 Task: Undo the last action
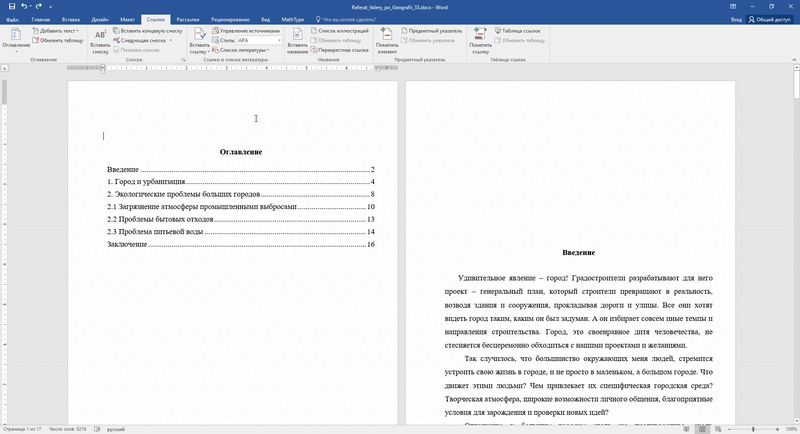pos(23,7)
